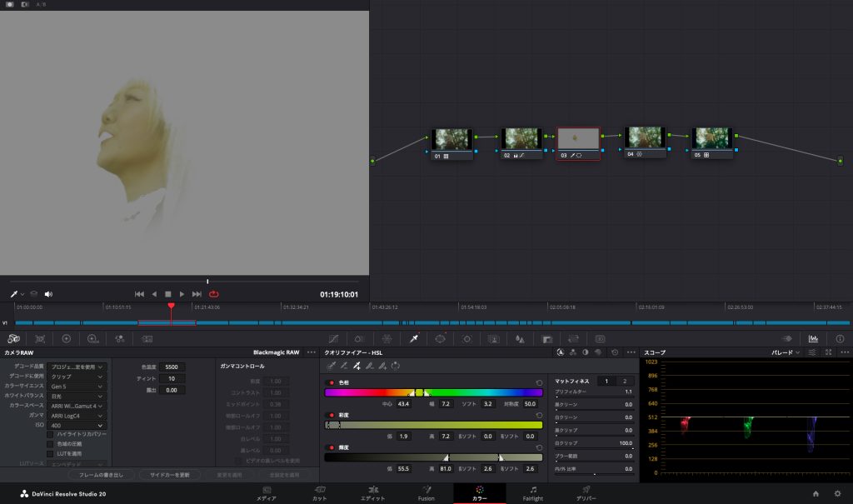Viewport: 853px width, 504px height.
Task: Click the loop playback icon
Action: tap(214, 294)
